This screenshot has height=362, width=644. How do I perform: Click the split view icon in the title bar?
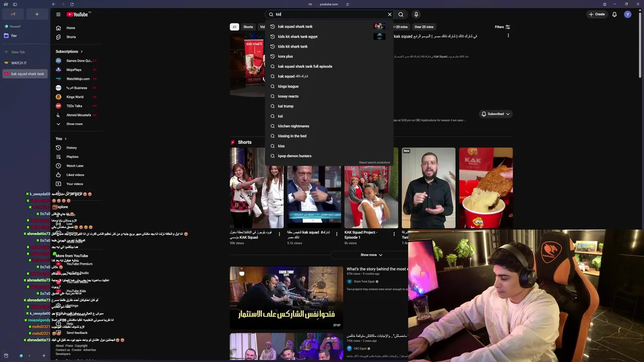tap(604, 4)
